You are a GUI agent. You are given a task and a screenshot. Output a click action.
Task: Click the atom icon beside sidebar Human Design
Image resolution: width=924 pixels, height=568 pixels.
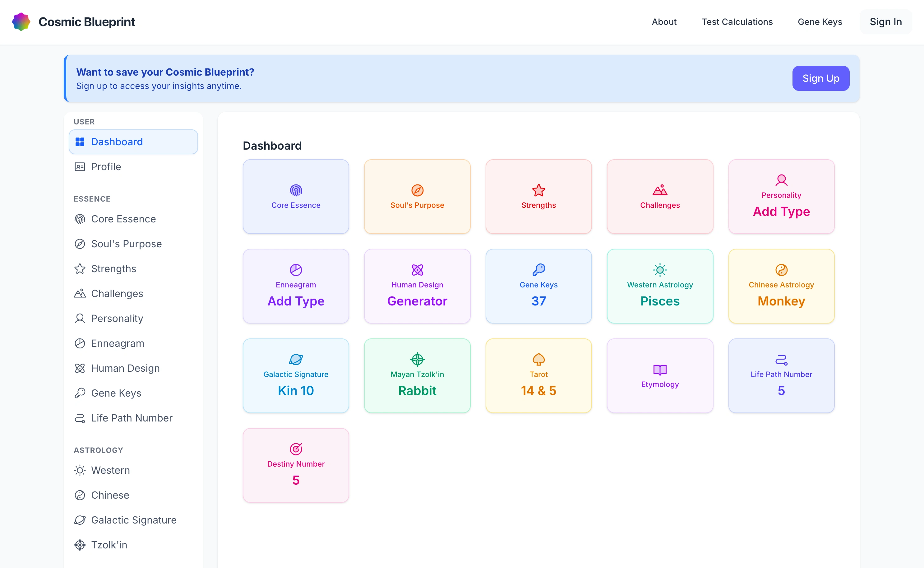80,368
